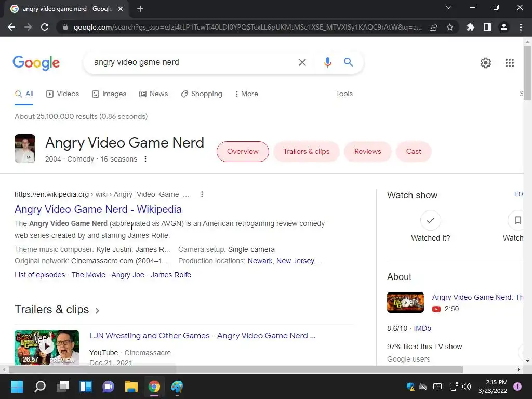
Task: Select the Trailers & clips chip
Action: click(307, 152)
